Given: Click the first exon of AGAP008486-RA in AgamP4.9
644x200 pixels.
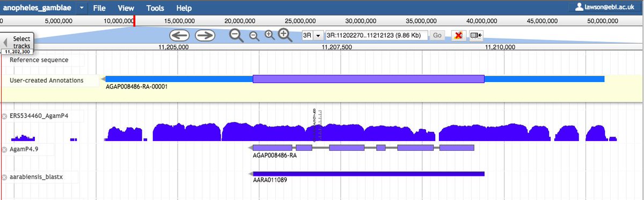Looking at the screenshot, I should [x=272, y=147].
